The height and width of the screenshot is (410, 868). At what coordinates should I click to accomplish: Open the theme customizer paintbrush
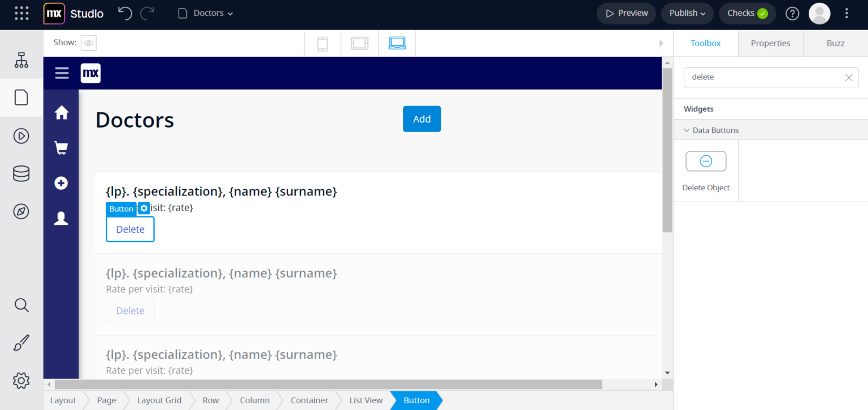click(21, 342)
